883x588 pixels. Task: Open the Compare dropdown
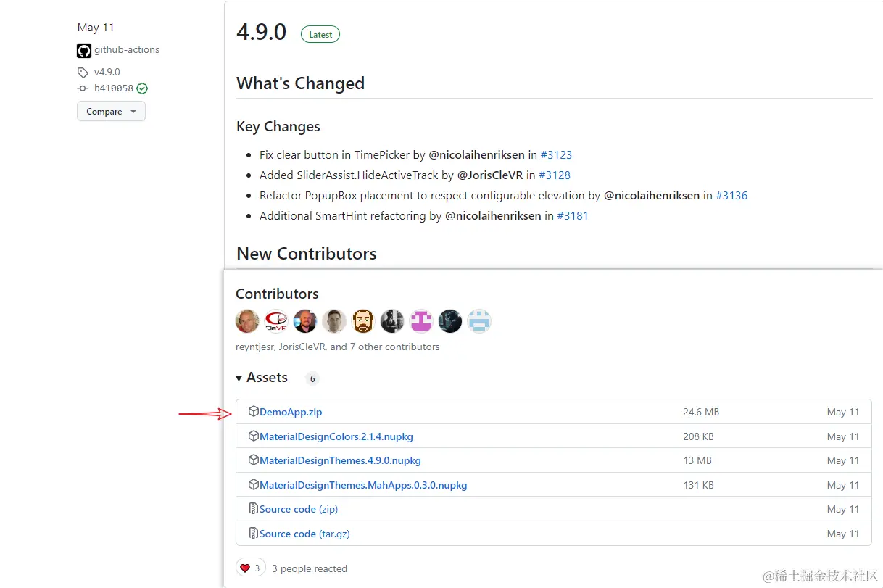coord(111,112)
